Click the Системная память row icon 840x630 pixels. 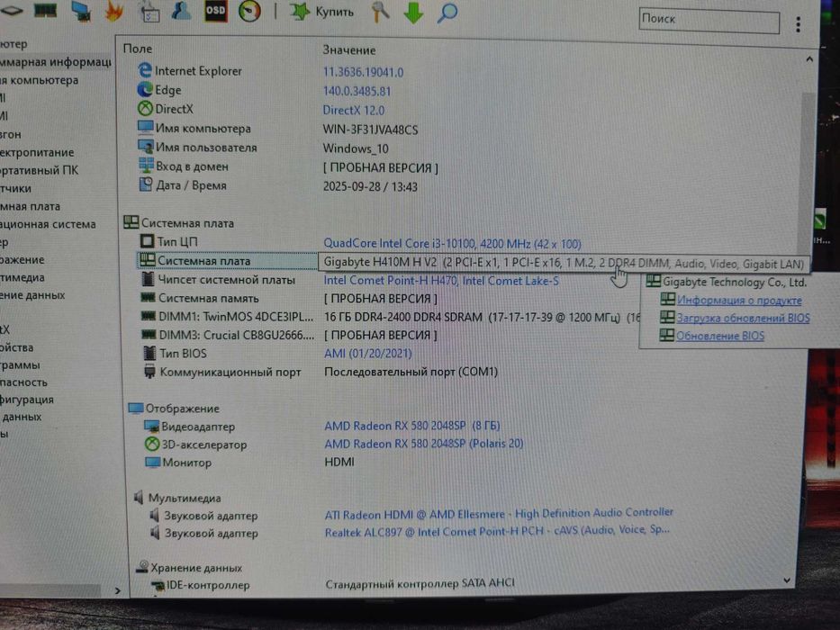click(148, 297)
